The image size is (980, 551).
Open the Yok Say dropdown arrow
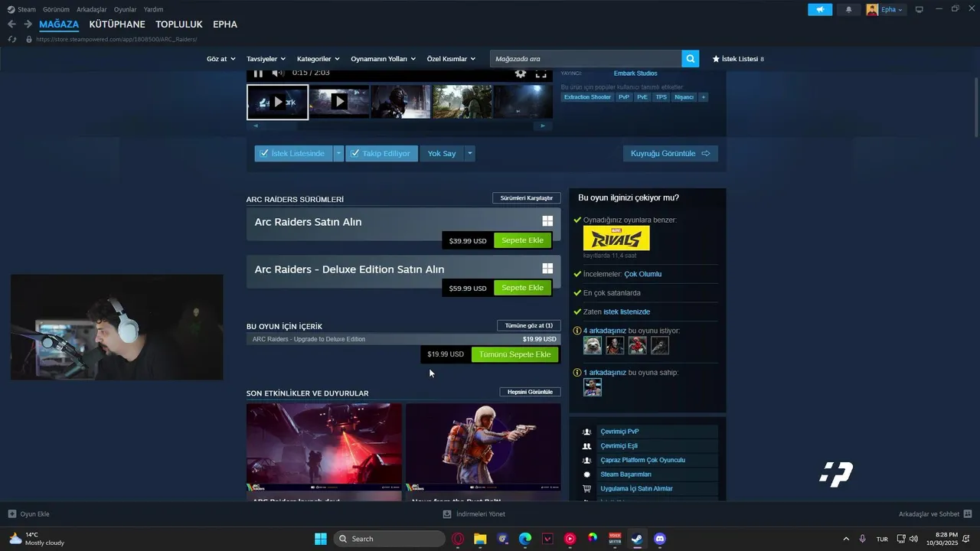click(470, 153)
